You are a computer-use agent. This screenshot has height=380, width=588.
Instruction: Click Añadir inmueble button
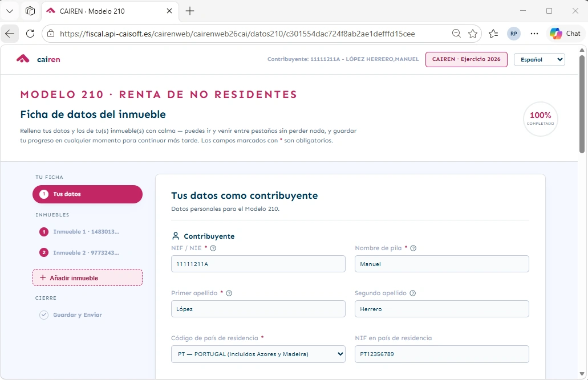point(87,277)
